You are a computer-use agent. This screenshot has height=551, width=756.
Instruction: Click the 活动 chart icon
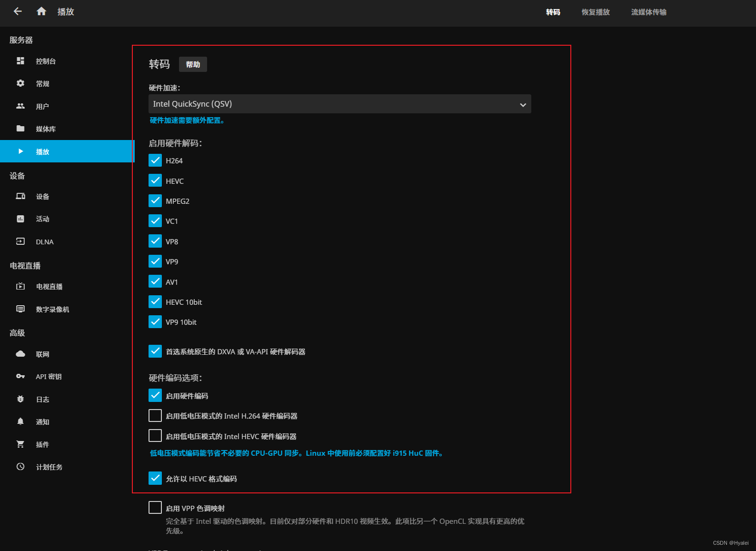click(x=20, y=219)
